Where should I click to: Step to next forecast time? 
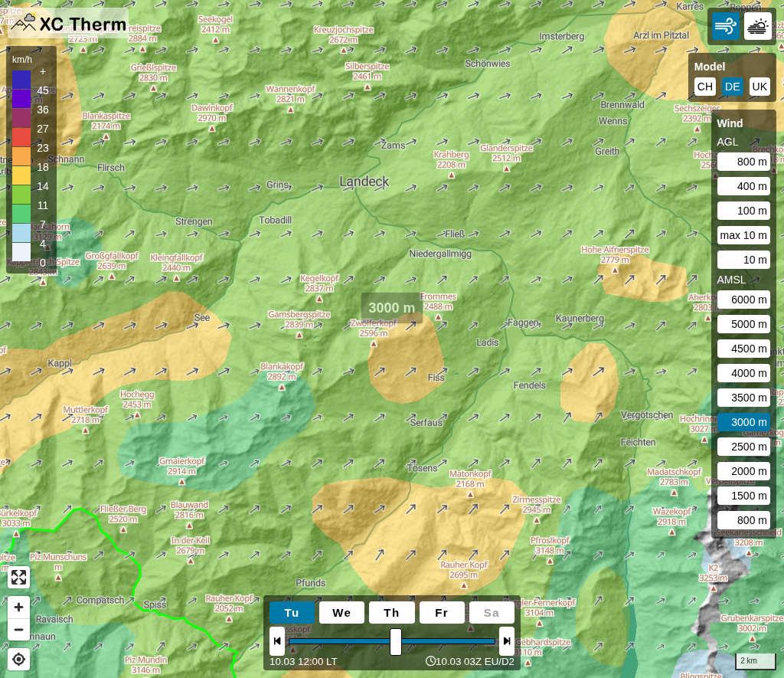tap(506, 641)
